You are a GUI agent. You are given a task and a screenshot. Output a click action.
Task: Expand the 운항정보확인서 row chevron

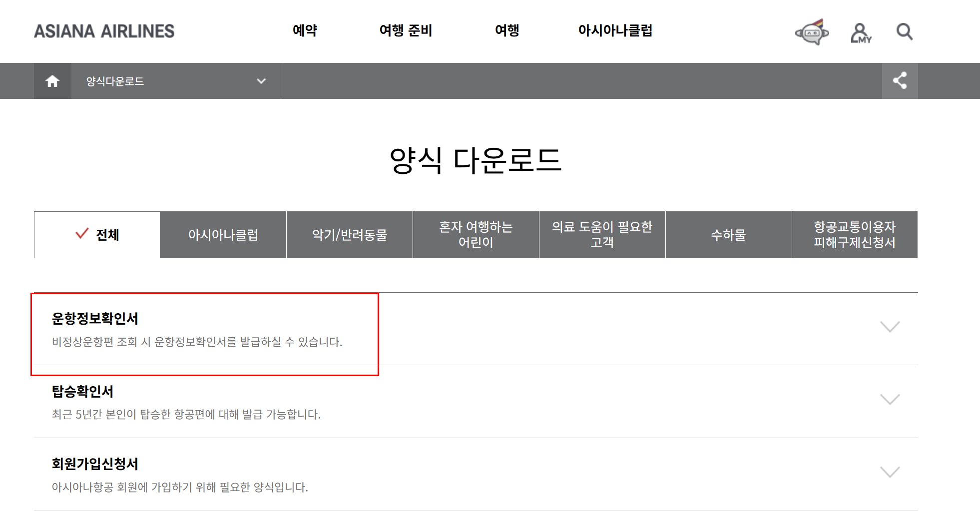(890, 327)
